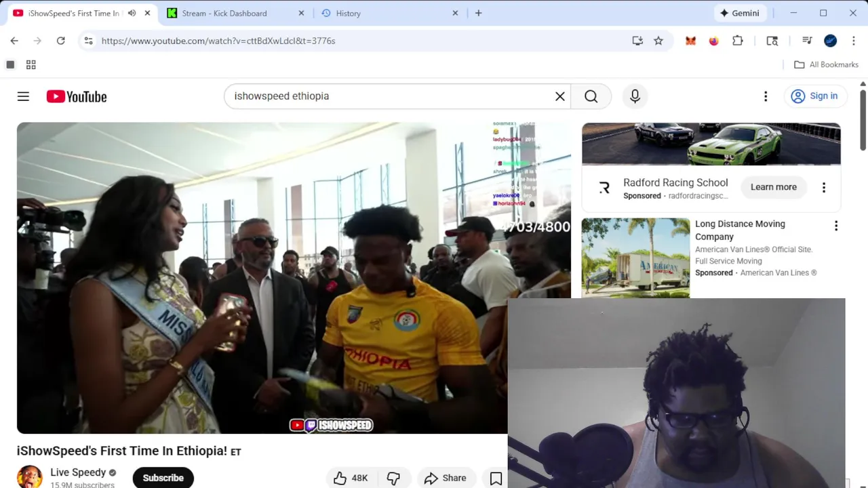Open the Live Speedy channel avatar
The width and height of the screenshot is (868, 488).
pyautogui.click(x=29, y=476)
